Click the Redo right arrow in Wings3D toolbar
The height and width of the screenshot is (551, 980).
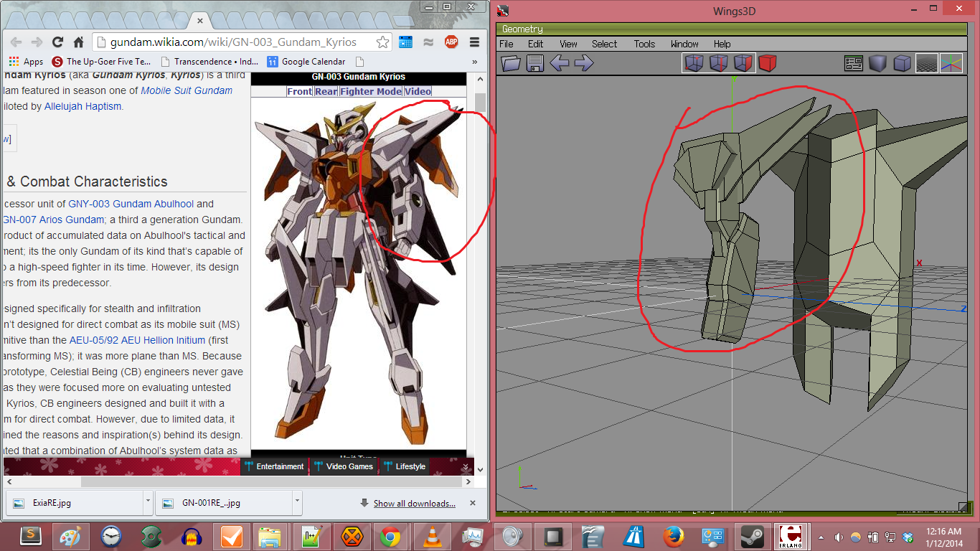(x=584, y=63)
